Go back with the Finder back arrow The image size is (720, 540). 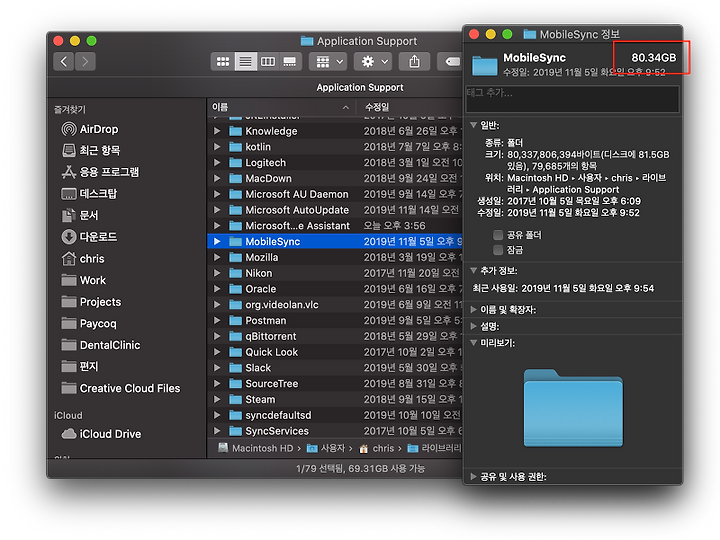coord(64,62)
